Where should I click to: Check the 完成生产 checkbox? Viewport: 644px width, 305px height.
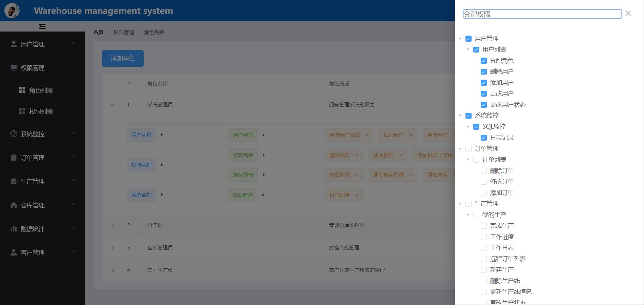[x=484, y=226]
